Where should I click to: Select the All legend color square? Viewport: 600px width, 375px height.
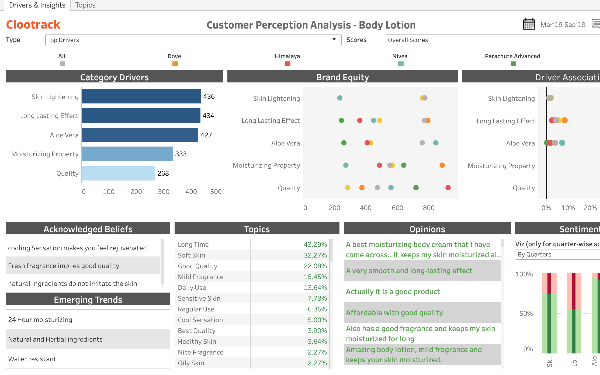click(x=62, y=64)
